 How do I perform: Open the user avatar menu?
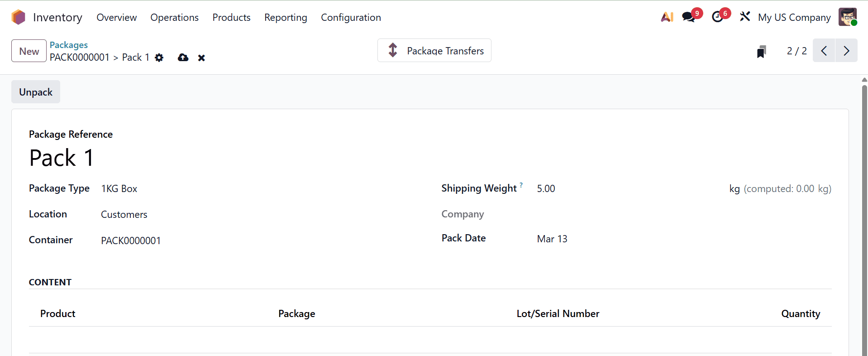tap(848, 17)
